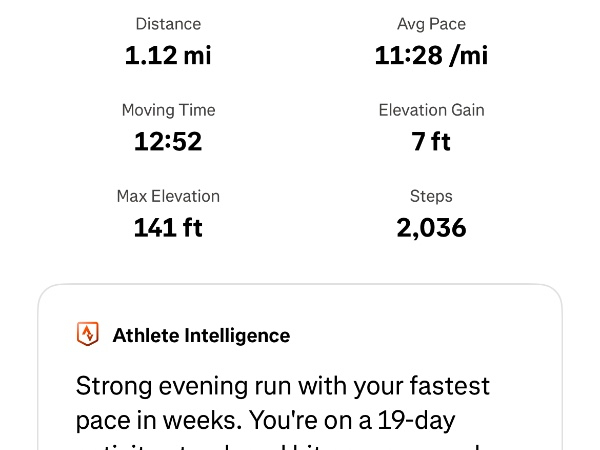Image resolution: width=600 pixels, height=450 pixels.
Task: Tap the Steps label
Action: [x=431, y=196]
